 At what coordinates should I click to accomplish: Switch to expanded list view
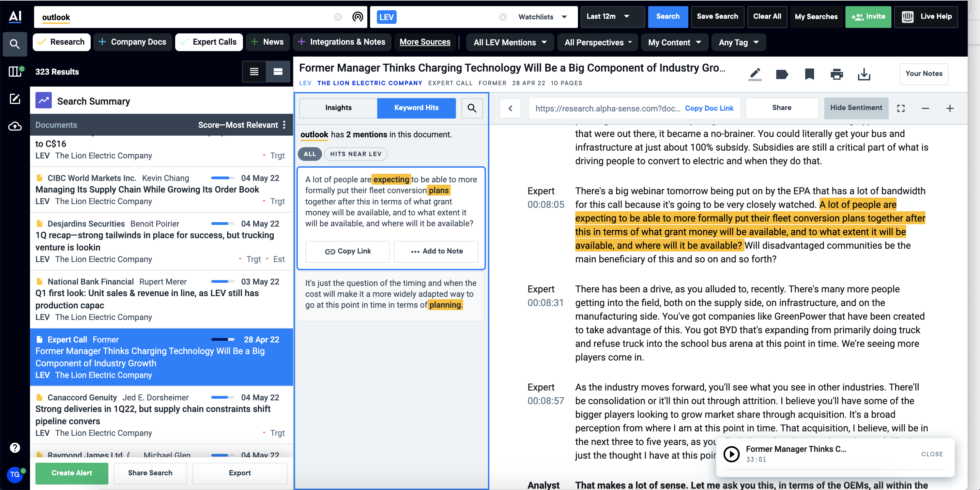278,72
